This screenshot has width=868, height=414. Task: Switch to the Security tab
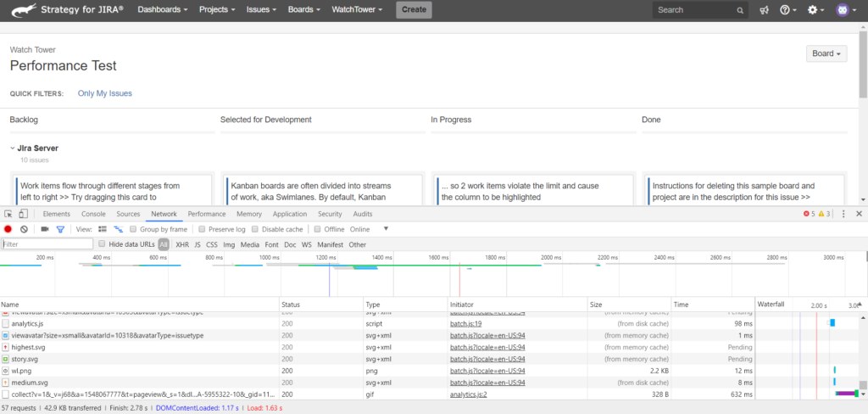pyautogui.click(x=330, y=214)
